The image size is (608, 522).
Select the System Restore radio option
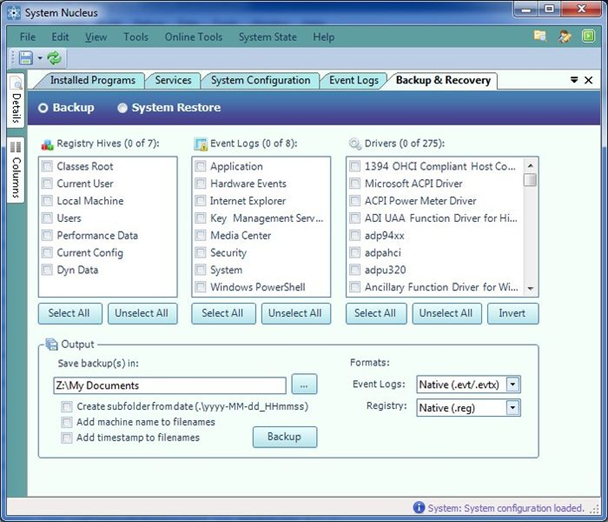(x=123, y=108)
